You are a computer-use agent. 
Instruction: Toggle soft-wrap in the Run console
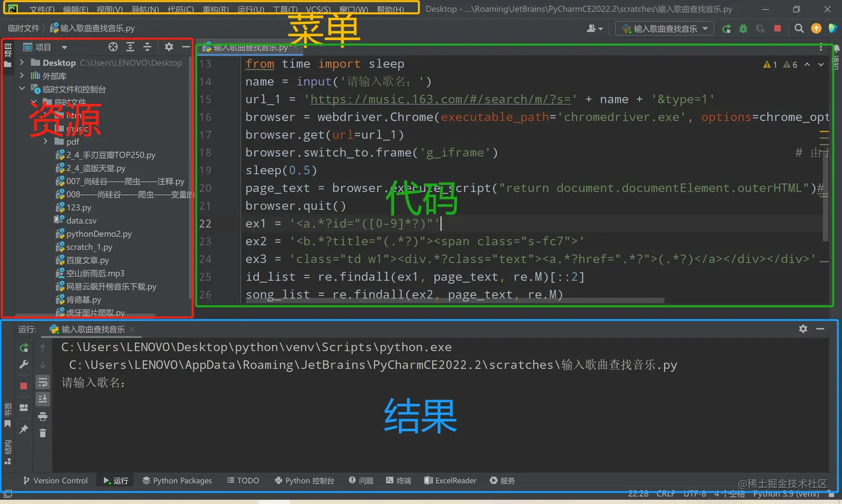tap(42, 383)
